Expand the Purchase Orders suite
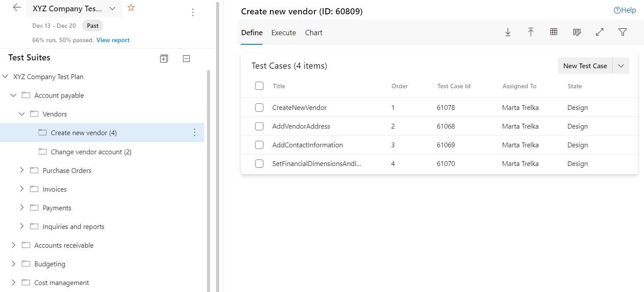This screenshot has height=292, width=644. click(x=22, y=170)
